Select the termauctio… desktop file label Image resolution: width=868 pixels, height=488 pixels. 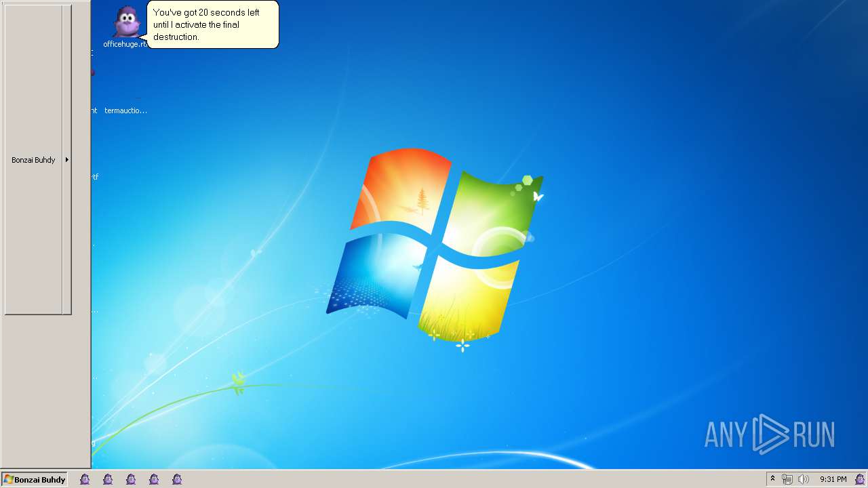125,110
